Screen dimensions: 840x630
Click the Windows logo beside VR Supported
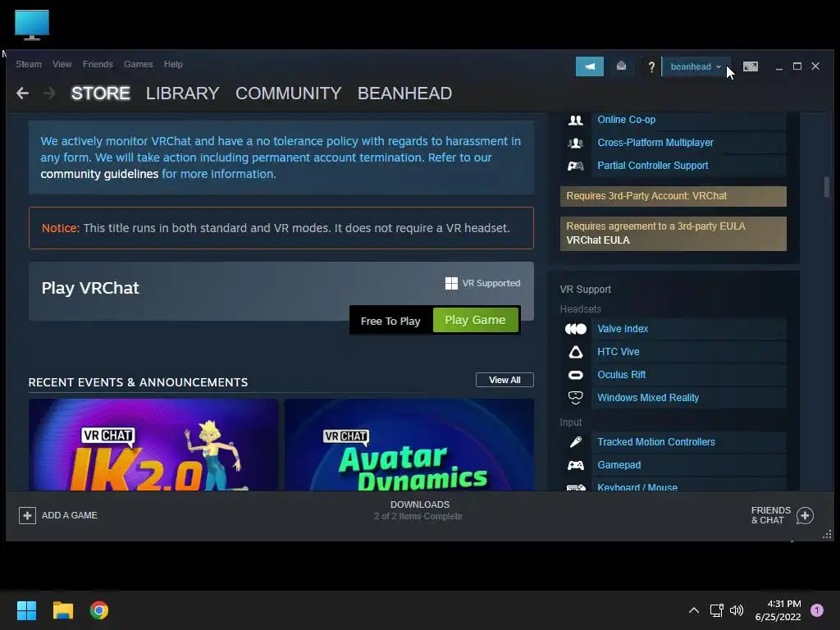451,283
